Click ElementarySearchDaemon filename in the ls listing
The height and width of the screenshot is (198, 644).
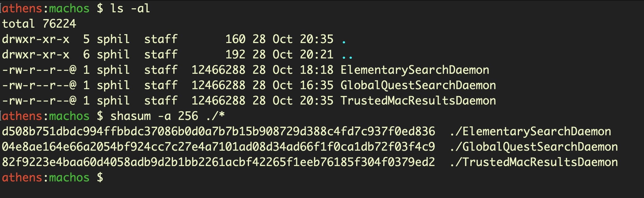click(x=415, y=70)
